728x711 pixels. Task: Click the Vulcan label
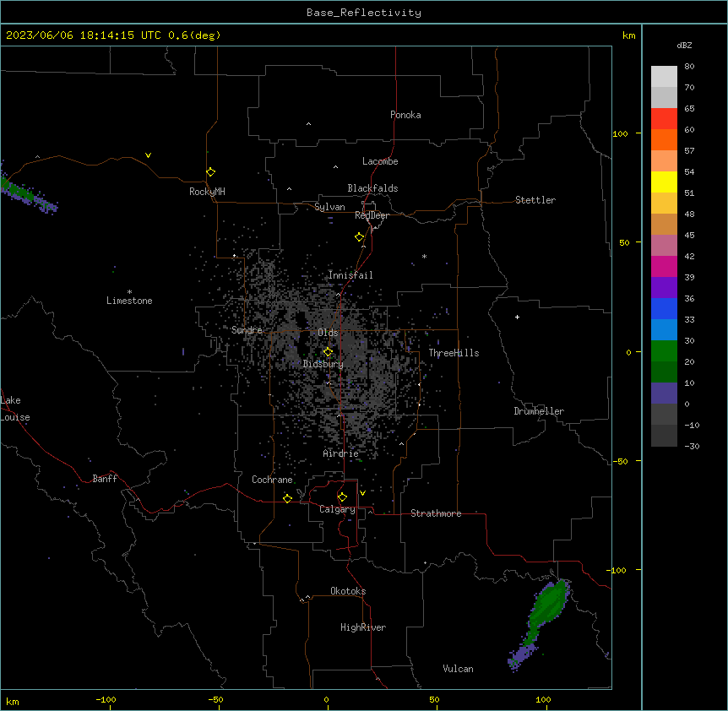(459, 669)
